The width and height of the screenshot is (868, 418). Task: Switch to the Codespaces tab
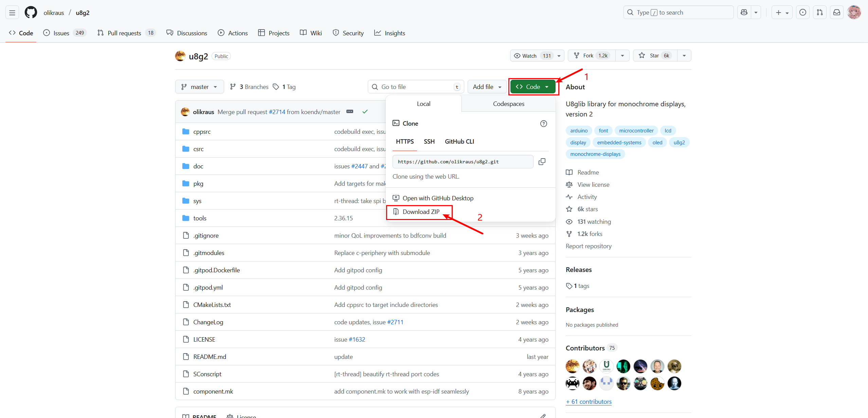pos(508,104)
